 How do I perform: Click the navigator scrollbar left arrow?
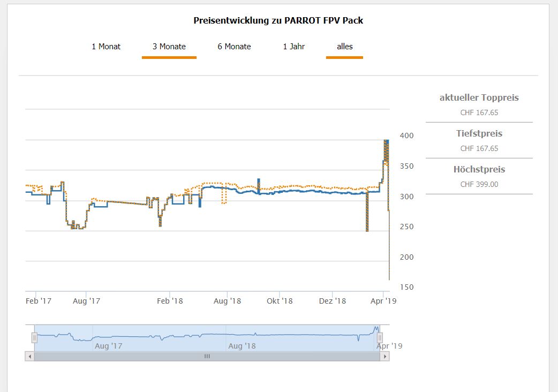coord(30,356)
